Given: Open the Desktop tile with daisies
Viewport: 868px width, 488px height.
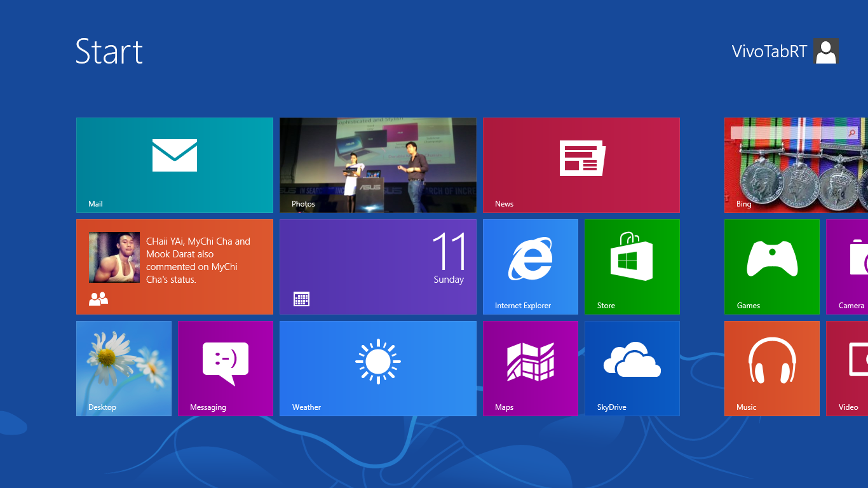Looking at the screenshot, I should coord(124,369).
